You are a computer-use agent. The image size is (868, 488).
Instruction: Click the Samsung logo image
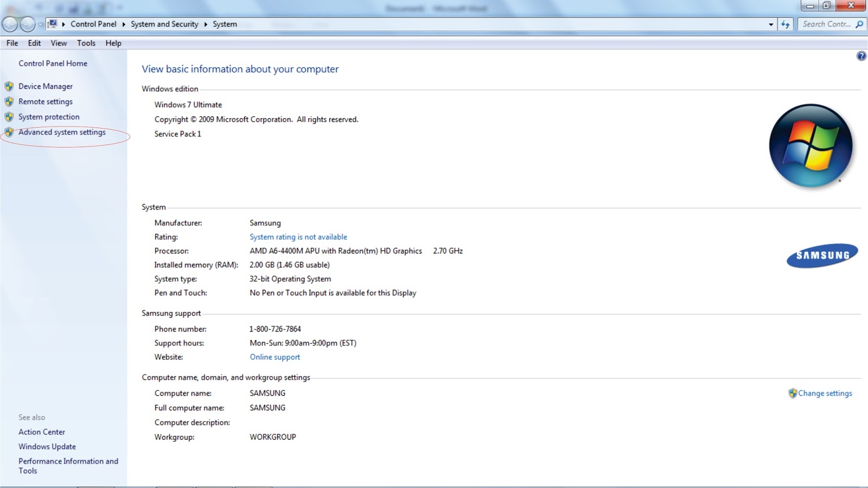[x=822, y=255]
